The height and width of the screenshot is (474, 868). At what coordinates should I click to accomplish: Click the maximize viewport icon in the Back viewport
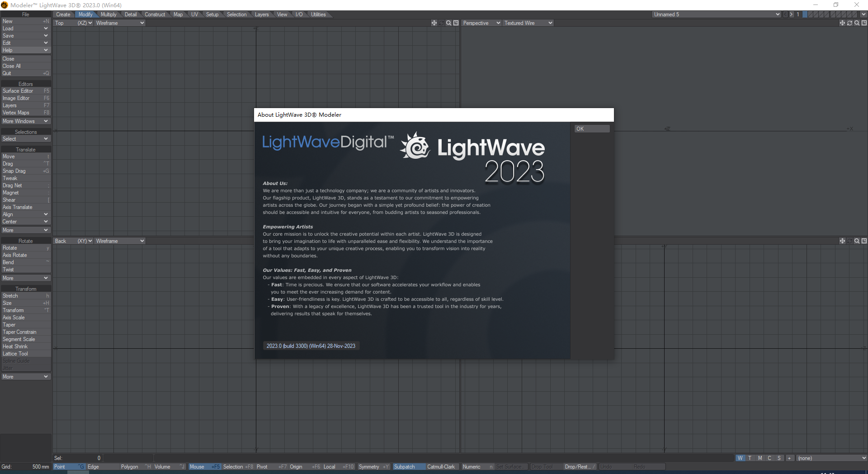864,241
